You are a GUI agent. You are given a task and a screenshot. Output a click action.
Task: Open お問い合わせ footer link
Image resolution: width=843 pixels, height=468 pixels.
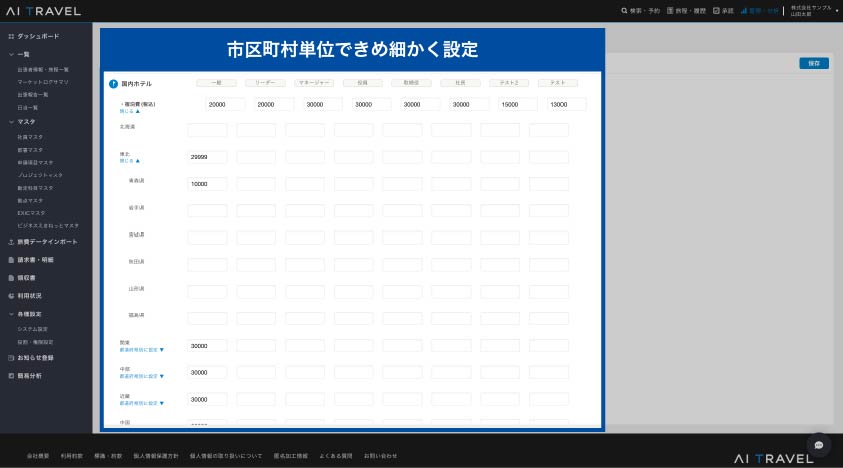coord(381,456)
